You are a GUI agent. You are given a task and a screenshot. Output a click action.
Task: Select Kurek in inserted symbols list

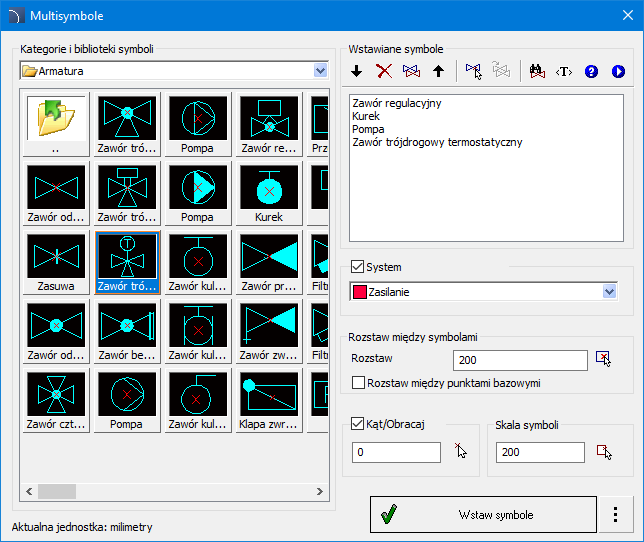pyautogui.click(x=367, y=116)
